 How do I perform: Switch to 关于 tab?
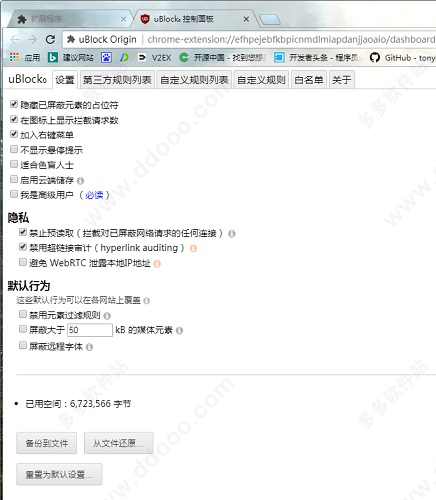tap(342, 80)
